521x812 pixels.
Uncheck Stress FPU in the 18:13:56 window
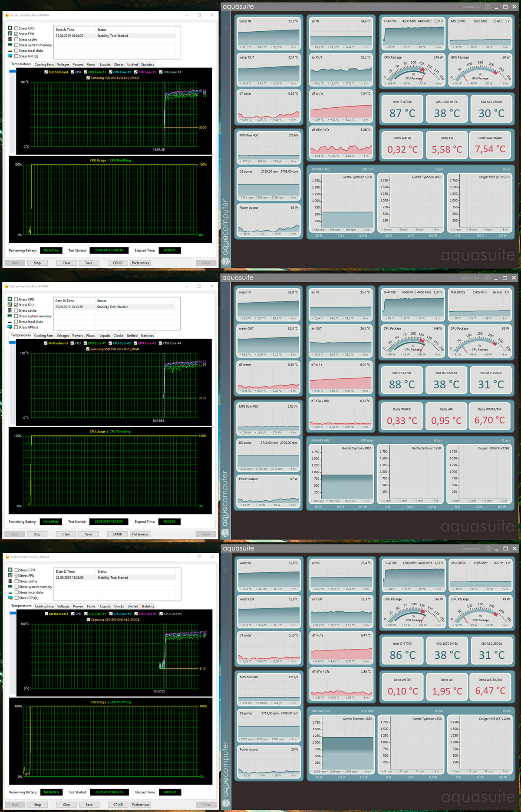(16, 305)
